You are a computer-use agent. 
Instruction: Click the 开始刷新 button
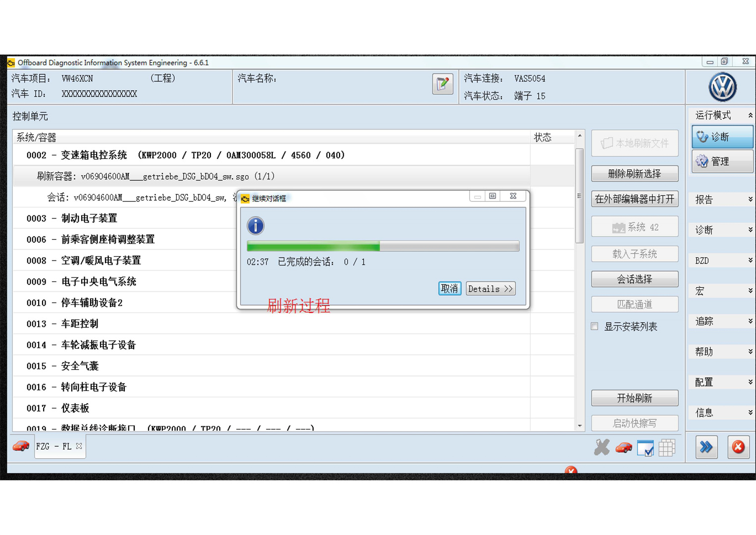point(634,398)
